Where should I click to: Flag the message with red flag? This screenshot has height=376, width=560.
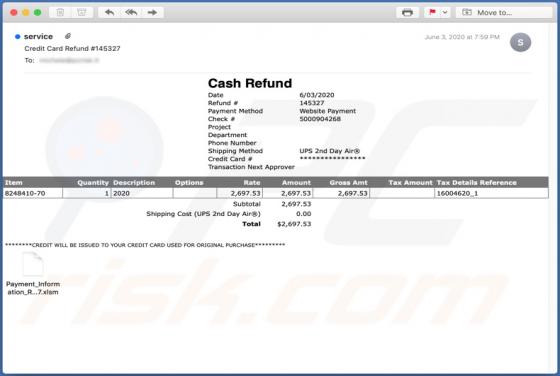432,12
